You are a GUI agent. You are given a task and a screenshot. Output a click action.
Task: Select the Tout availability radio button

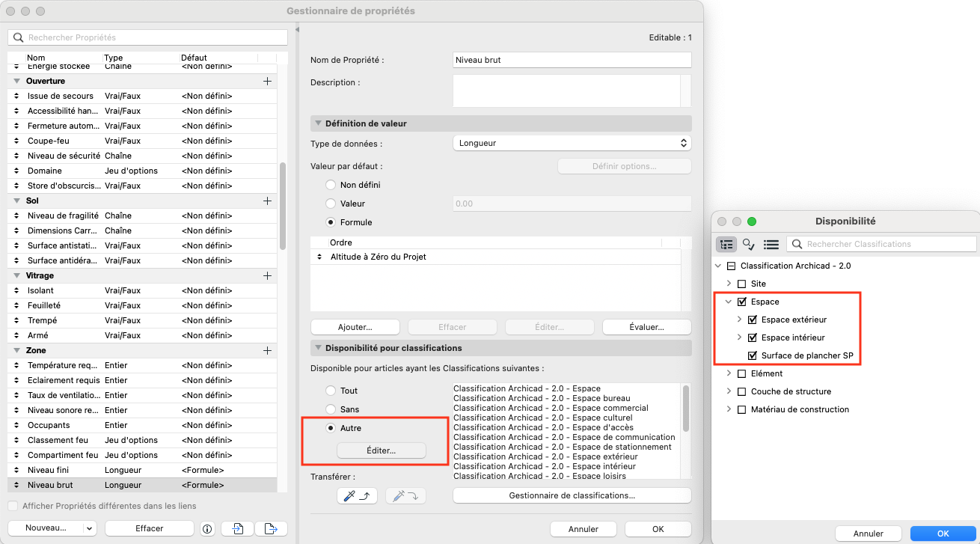[331, 391]
